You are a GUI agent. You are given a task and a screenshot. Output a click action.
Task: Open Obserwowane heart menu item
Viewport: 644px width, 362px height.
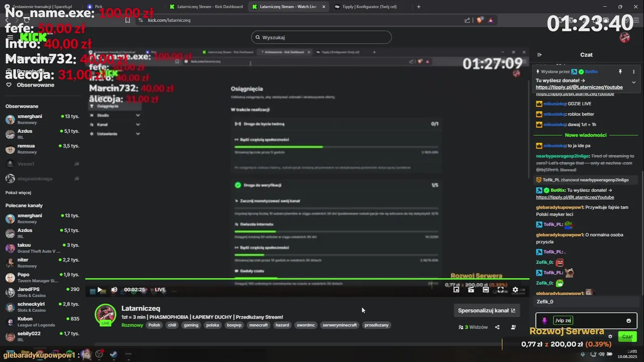[30, 85]
